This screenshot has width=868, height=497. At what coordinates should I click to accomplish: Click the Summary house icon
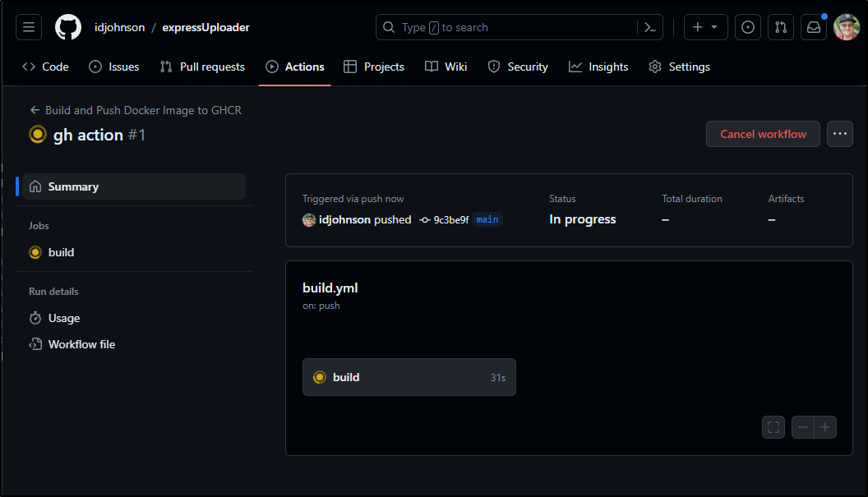coord(35,186)
